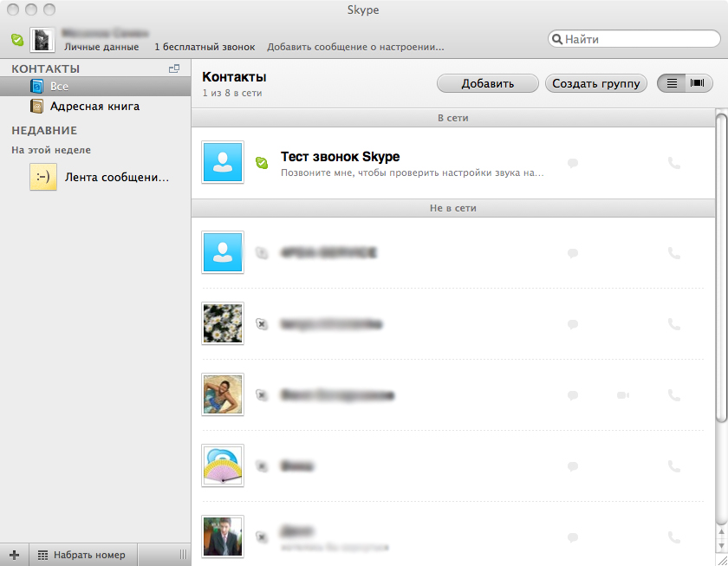Click the Добавить button
Viewport: 728px width, 566px height.
click(x=487, y=83)
